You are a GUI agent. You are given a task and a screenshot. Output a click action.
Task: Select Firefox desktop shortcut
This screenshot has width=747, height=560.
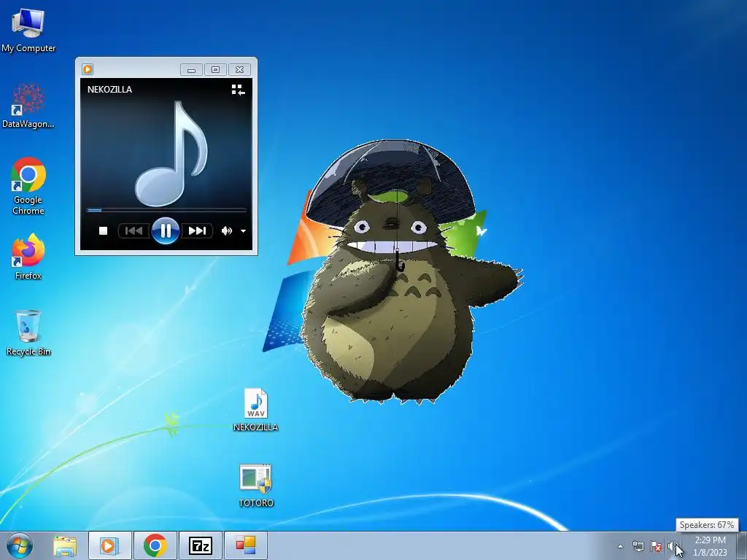pyautogui.click(x=28, y=256)
